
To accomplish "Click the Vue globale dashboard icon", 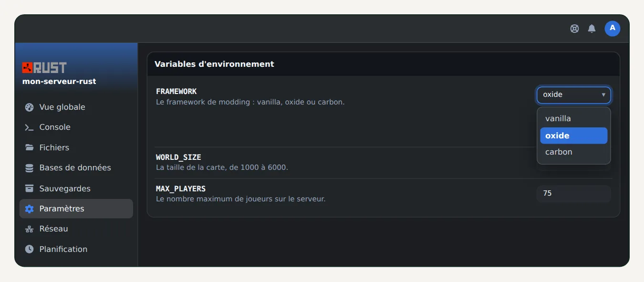I will coord(30,107).
